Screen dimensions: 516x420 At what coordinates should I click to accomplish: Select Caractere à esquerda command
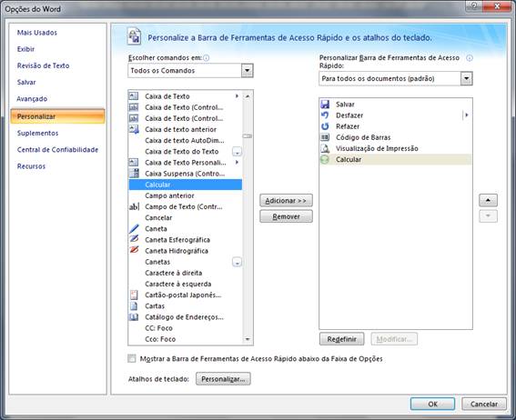186,284
